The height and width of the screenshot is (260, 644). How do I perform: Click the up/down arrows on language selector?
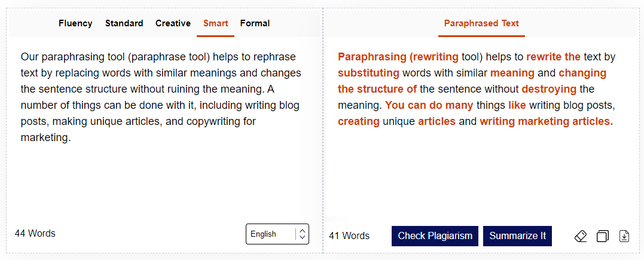pyautogui.click(x=303, y=234)
